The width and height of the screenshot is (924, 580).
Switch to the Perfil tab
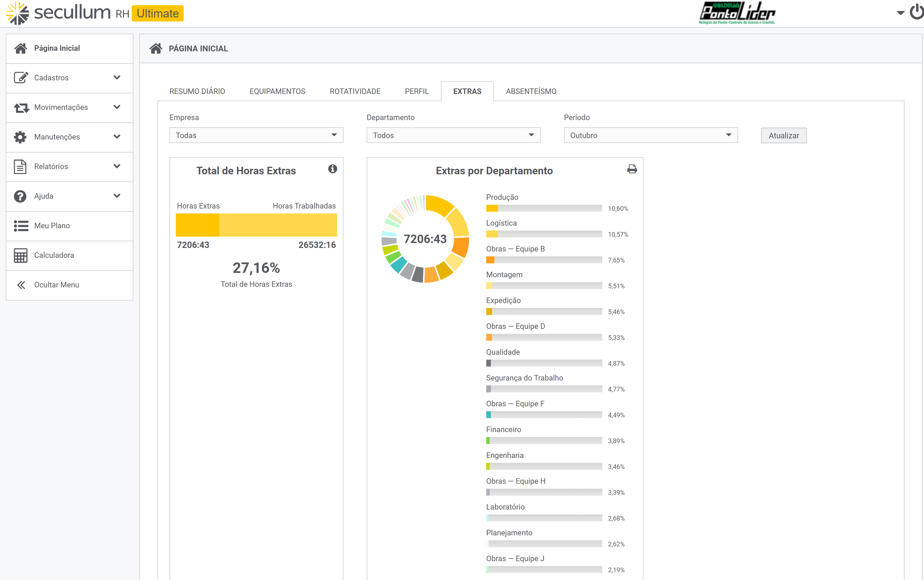click(417, 91)
